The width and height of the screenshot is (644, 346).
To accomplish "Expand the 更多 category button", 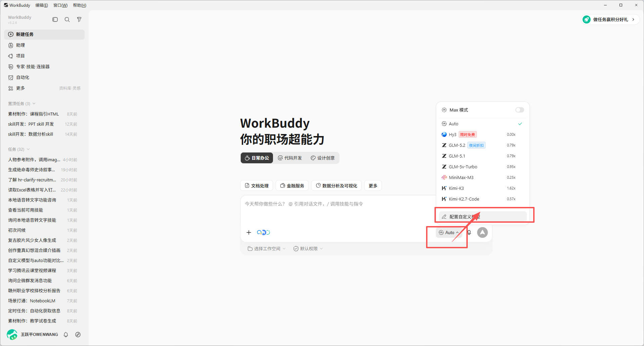I will [373, 186].
